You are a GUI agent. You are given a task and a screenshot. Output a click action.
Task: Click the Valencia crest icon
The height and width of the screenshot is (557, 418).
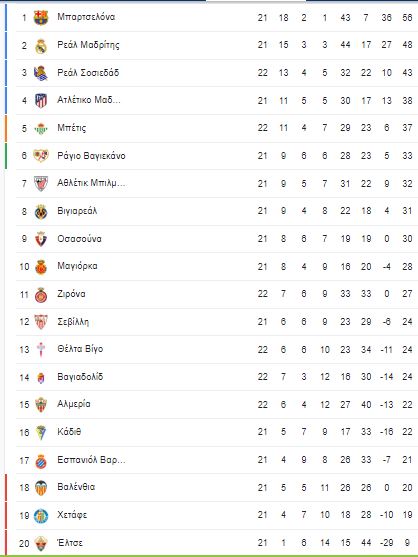coord(41,488)
